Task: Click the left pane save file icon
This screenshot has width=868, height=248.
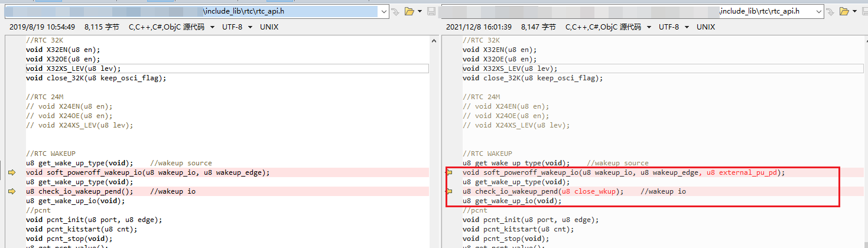Action: (x=431, y=11)
